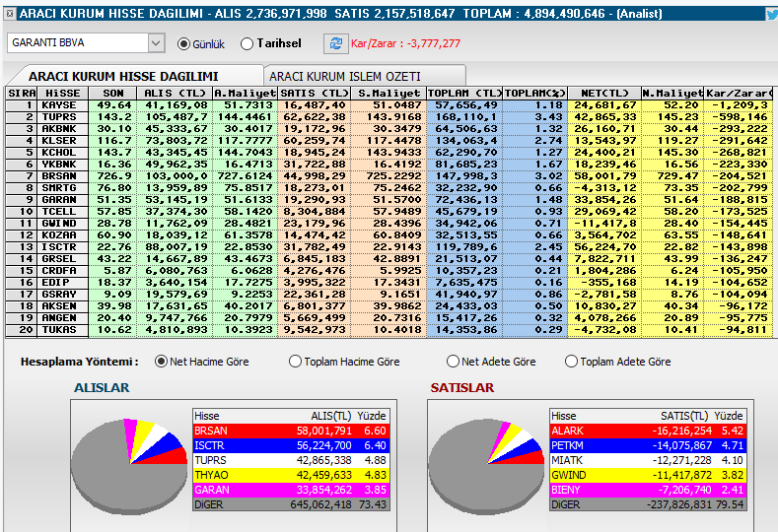Select the KLSER stock row

[x=389, y=141]
